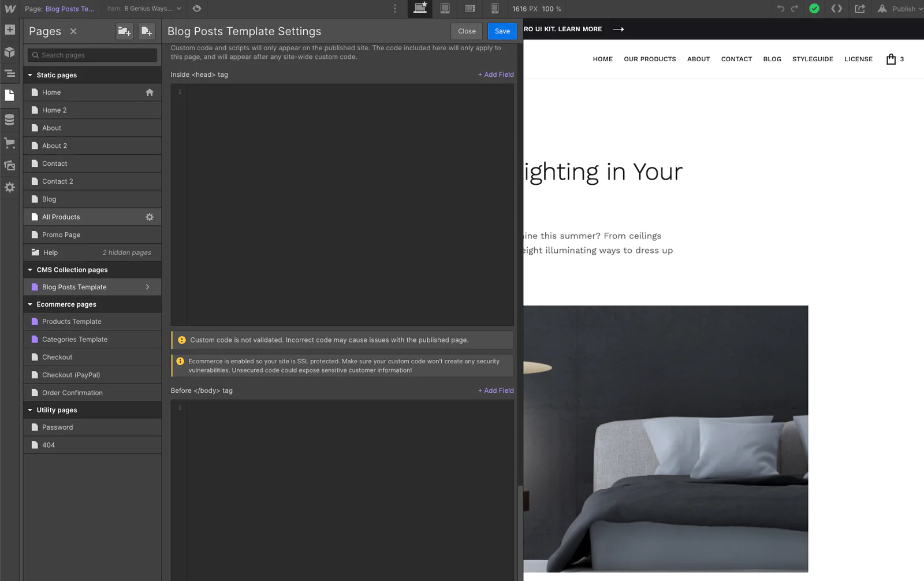Viewport: 924px width, 581px height.
Task: Open the export code icon
Action: (836, 9)
